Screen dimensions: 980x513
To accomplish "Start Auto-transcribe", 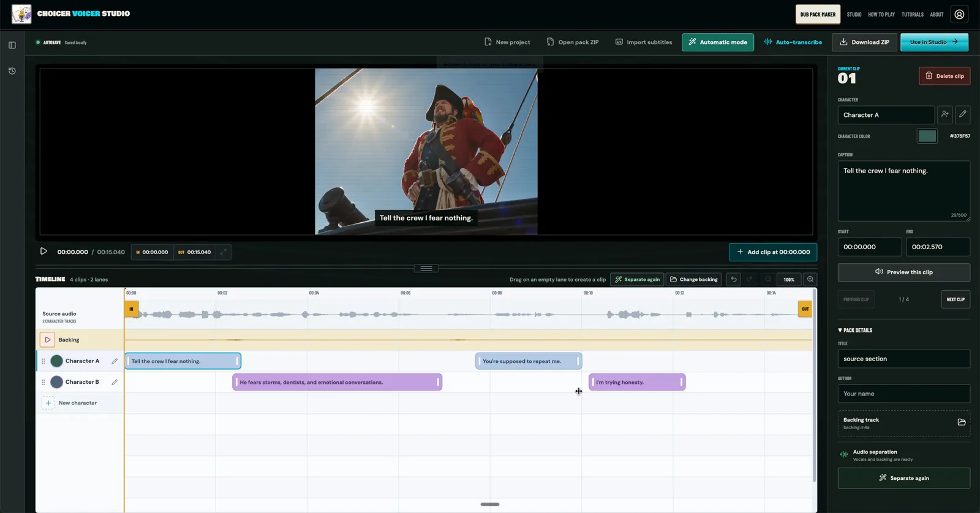I will tap(793, 42).
